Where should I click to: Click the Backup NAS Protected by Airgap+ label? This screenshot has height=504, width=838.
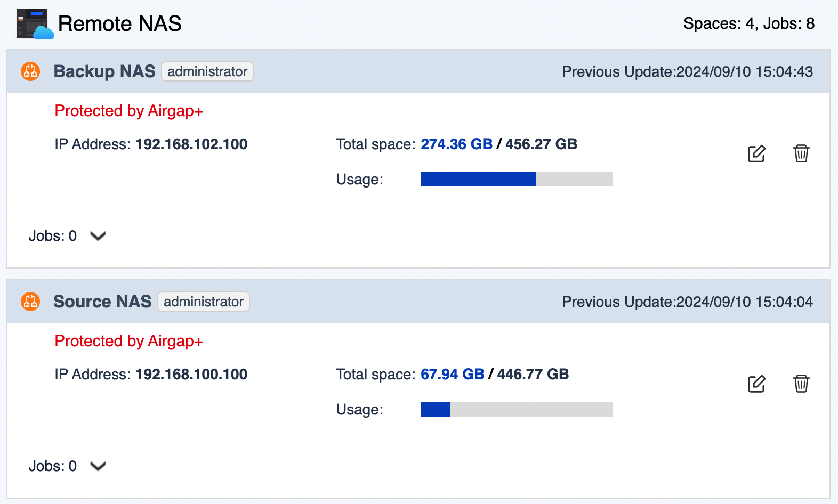click(x=129, y=111)
